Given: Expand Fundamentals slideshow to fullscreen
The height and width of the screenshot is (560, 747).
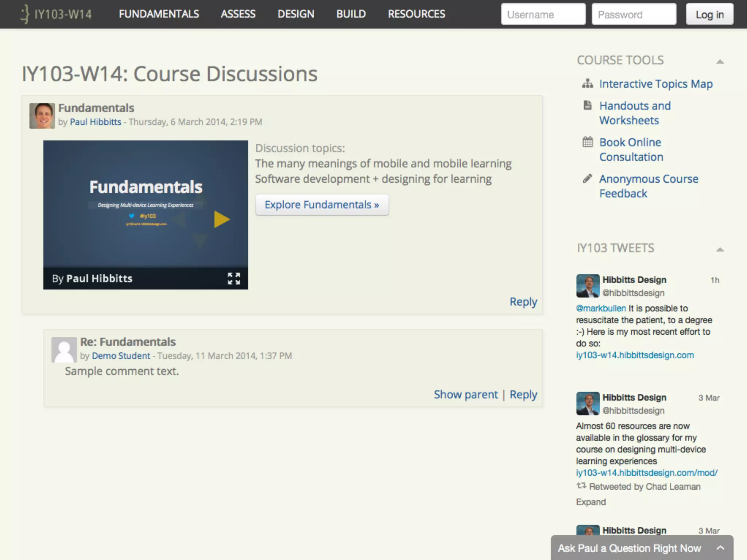Looking at the screenshot, I should (x=234, y=279).
